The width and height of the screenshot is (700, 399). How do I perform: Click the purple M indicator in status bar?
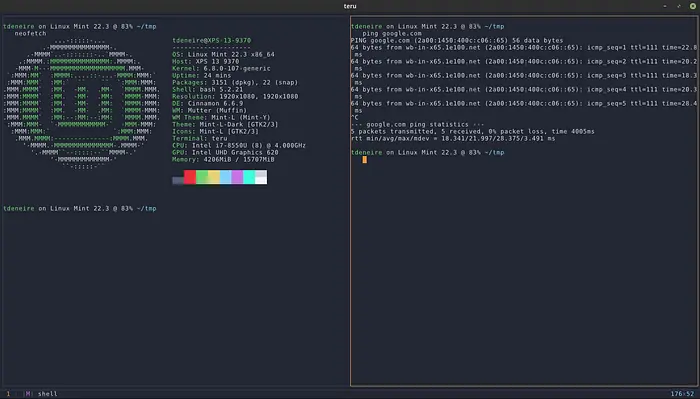pos(28,394)
